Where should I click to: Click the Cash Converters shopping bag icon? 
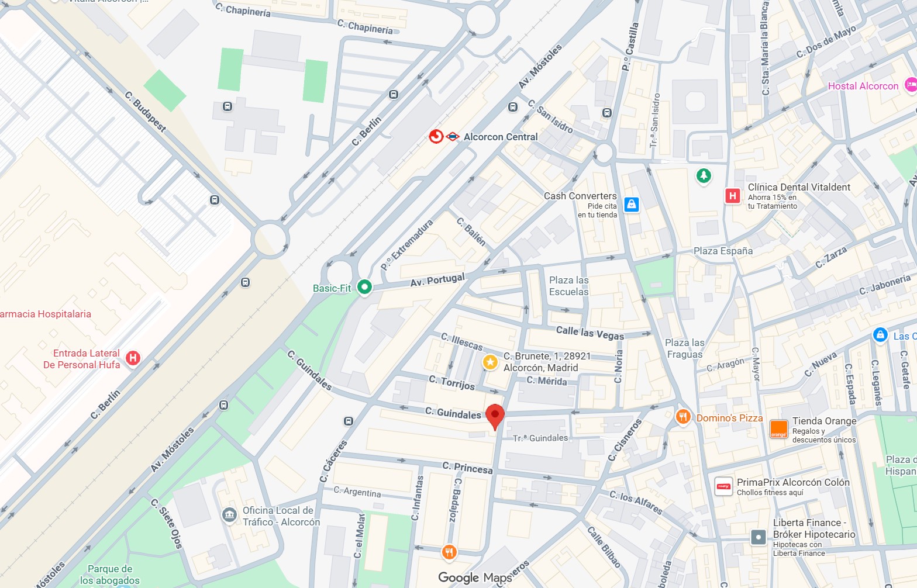(631, 205)
